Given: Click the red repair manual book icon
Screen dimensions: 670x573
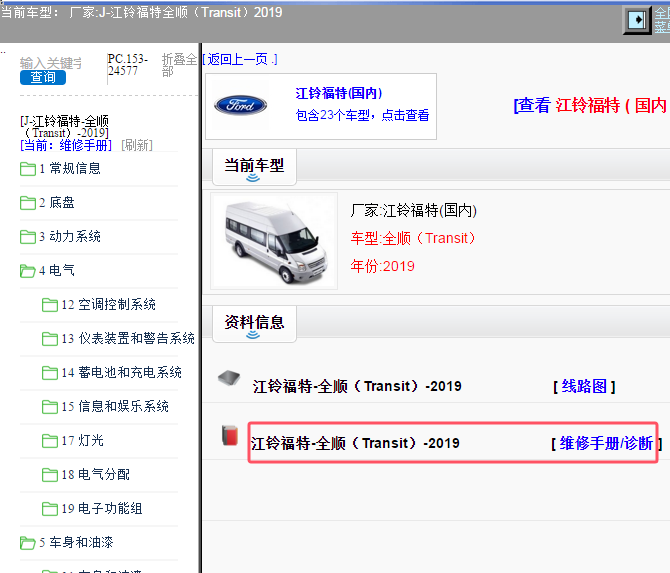Looking at the screenshot, I should pyautogui.click(x=230, y=436).
